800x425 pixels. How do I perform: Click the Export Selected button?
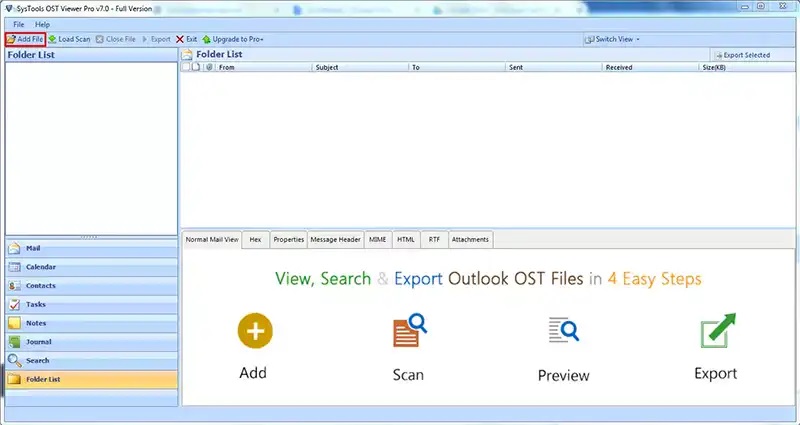click(x=742, y=55)
